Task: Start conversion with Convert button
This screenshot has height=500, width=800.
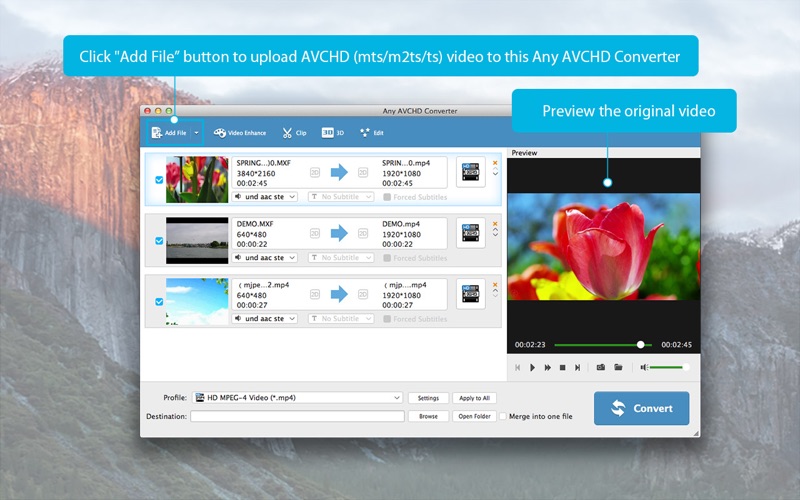Action: pyautogui.click(x=641, y=408)
